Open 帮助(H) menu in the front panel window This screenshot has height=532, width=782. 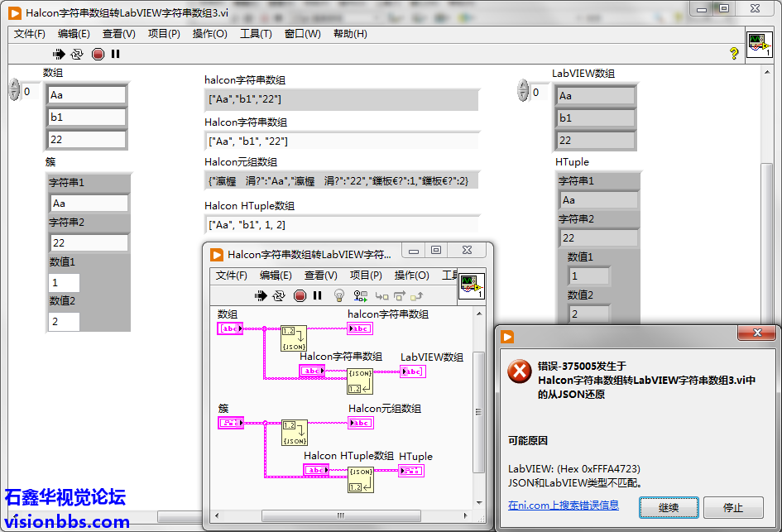350,34
